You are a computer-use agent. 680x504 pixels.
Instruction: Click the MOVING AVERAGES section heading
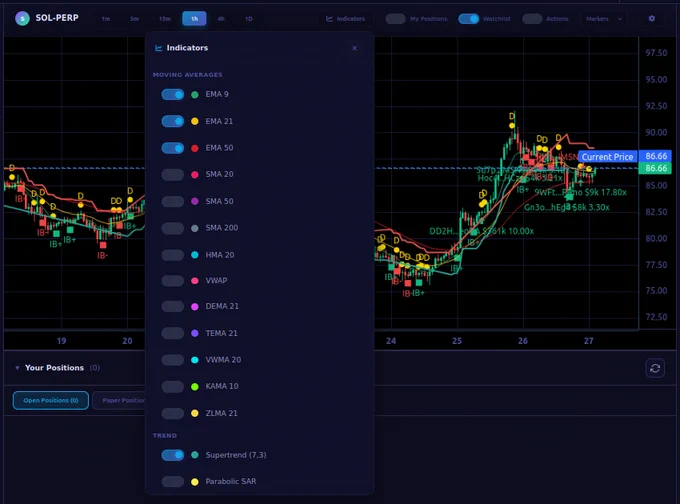click(187, 75)
